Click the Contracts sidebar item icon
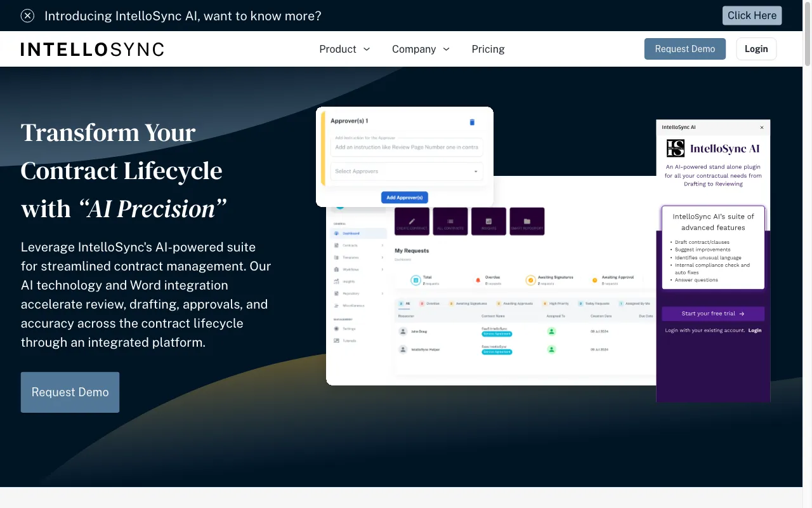This screenshot has height=508, width=812. click(336, 245)
